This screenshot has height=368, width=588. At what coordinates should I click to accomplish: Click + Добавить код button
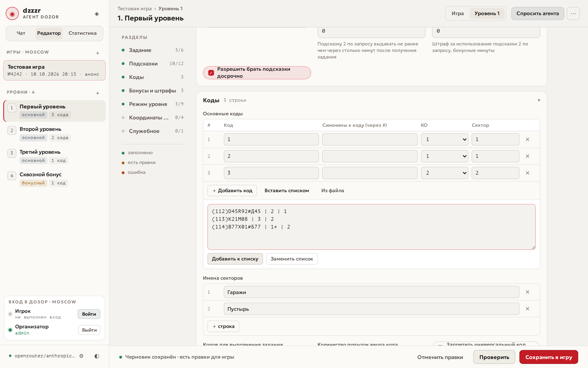tap(232, 191)
